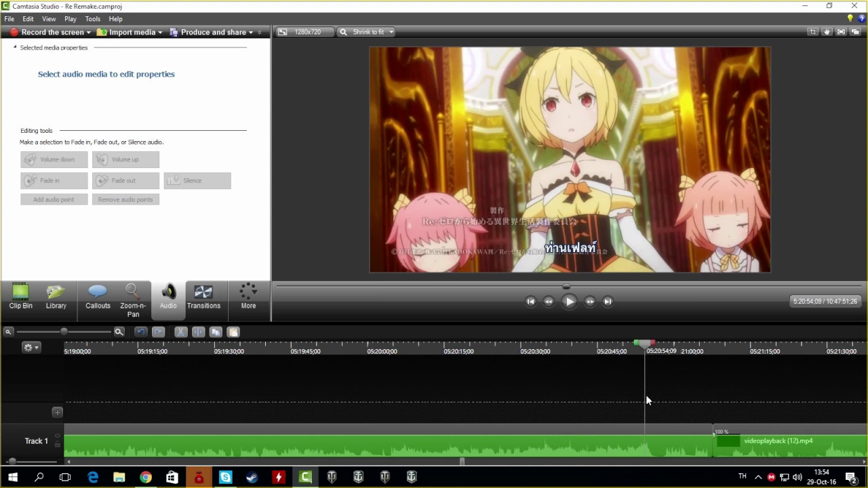Click the blue help icon
The width and height of the screenshot is (868, 488).
click(x=862, y=18)
